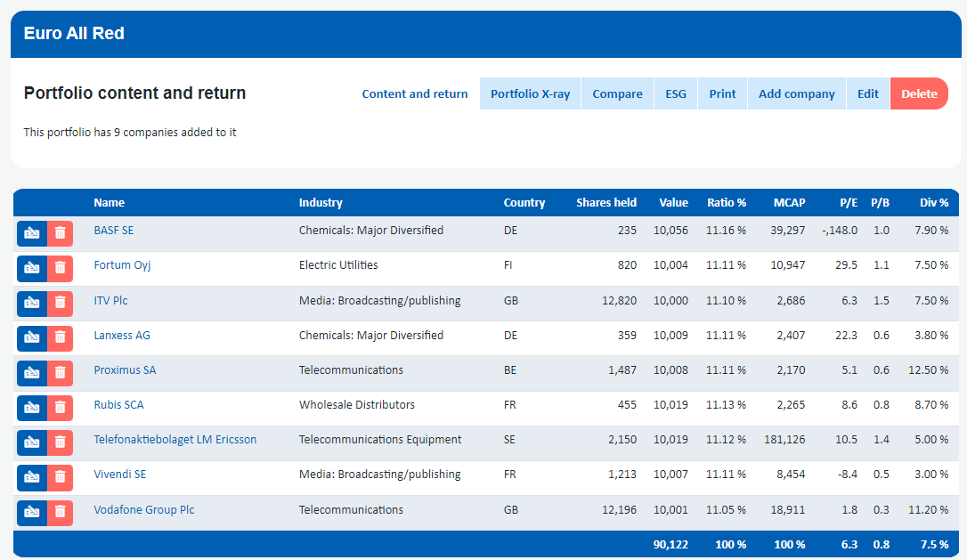Trash the Telefonaktiebolaget LM Ericsson row
This screenshot has width=967, height=560.
tap(61, 442)
